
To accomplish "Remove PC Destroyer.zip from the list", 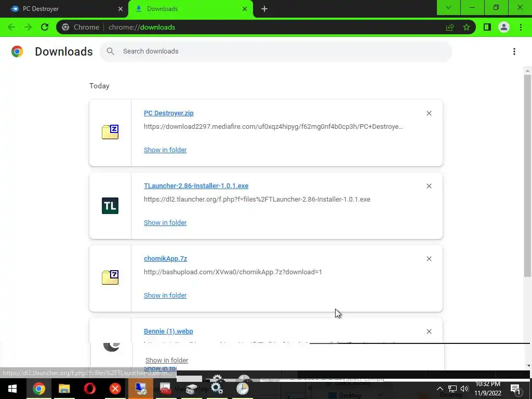I will click(429, 113).
